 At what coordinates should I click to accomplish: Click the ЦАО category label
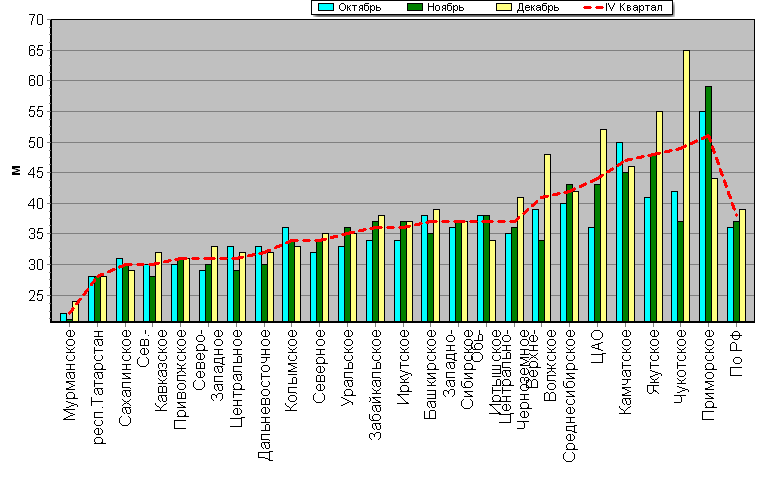(598, 346)
